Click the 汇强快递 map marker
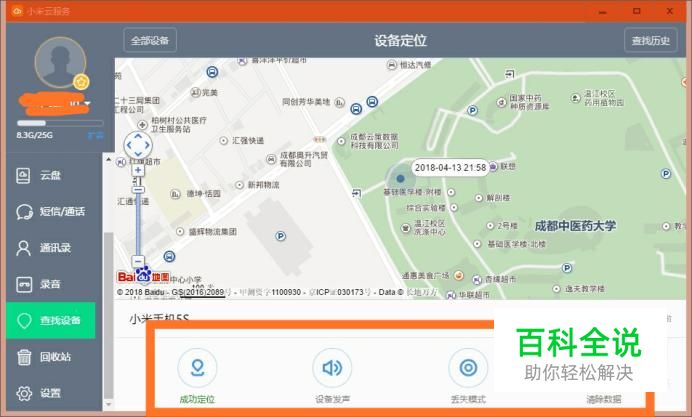 [224, 141]
